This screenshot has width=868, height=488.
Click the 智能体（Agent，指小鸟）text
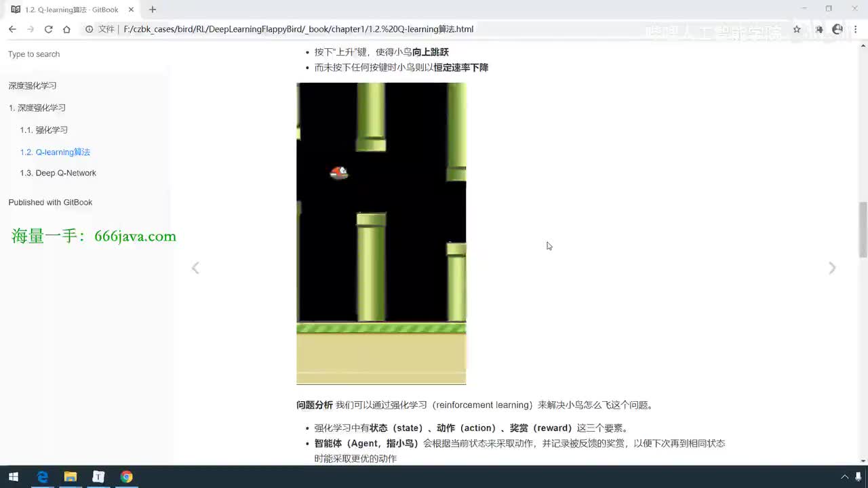(x=367, y=443)
